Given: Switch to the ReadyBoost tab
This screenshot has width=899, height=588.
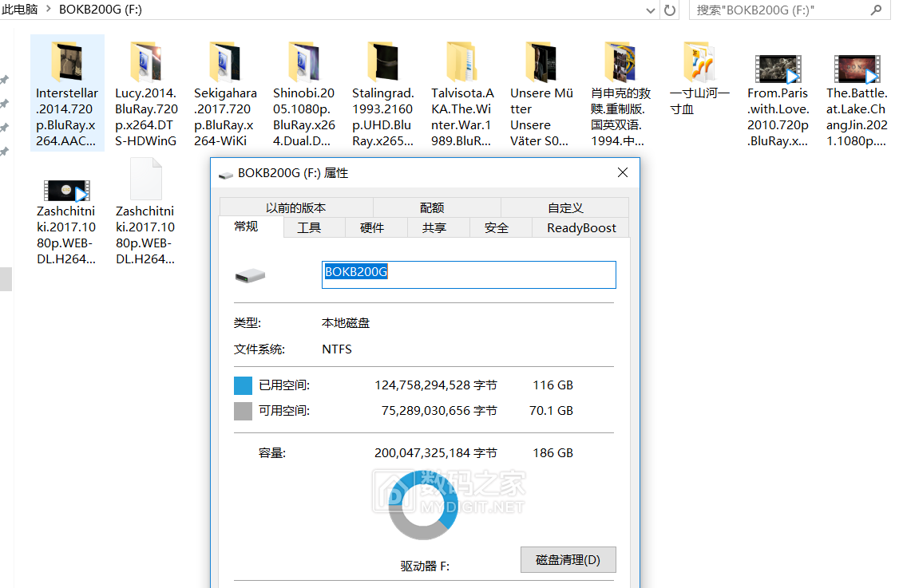Looking at the screenshot, I should pos(581,227).
